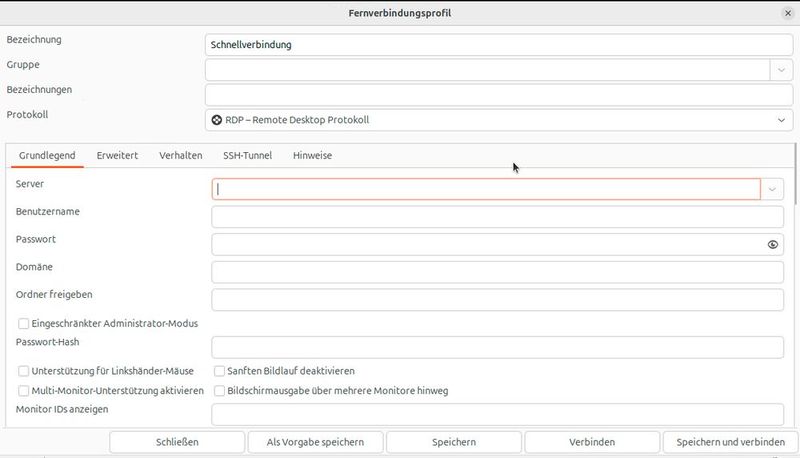The height and width of the screenshot is (458, 800).
Task: Focus the Domäne input field
Action: [497, 272]
